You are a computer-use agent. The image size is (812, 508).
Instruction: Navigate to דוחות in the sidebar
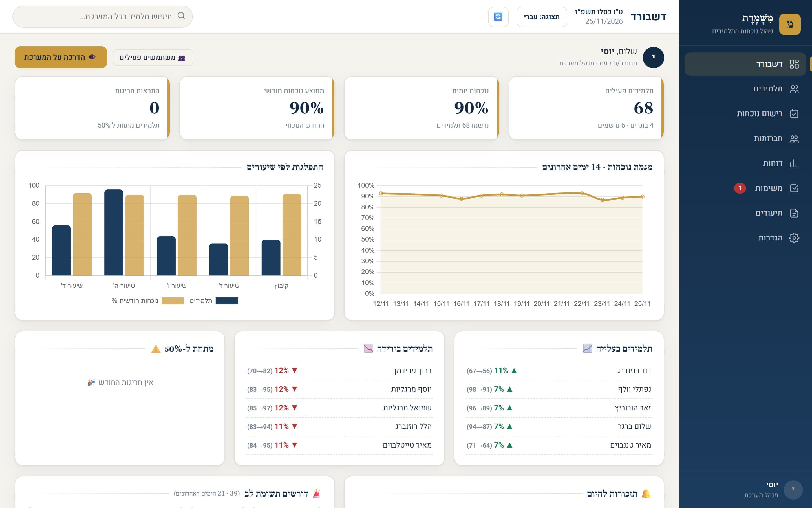745,163
